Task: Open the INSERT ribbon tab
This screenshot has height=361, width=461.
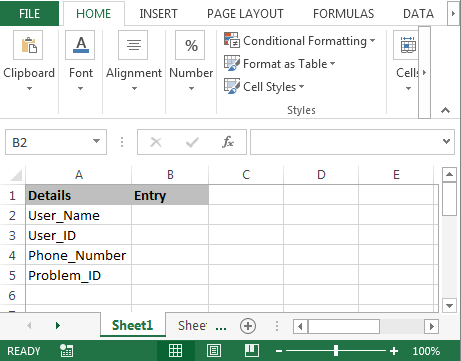Action: point(158,14)
